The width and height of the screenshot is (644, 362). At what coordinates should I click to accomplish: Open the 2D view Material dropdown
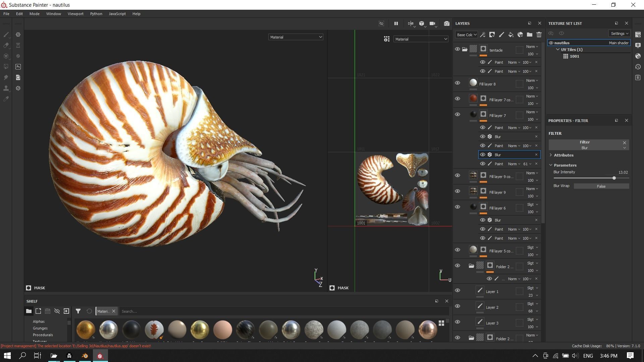[421, 39]
